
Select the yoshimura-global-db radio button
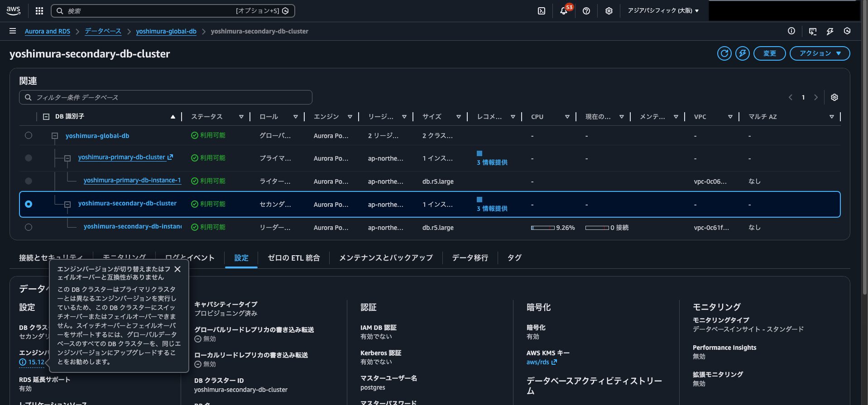(29, 135)
